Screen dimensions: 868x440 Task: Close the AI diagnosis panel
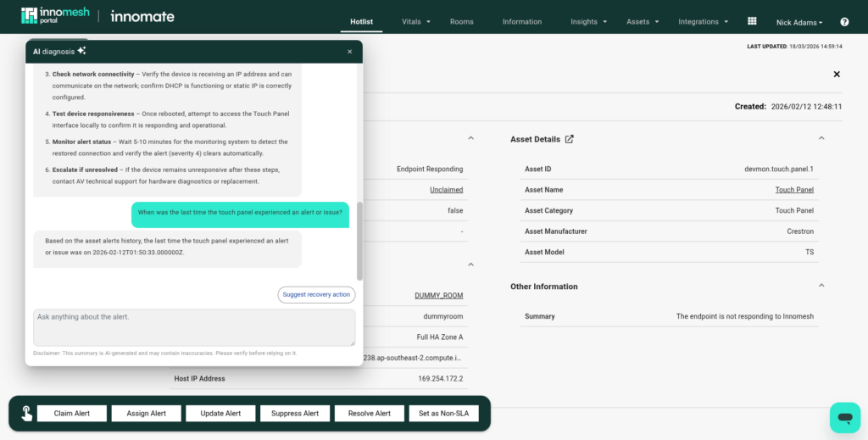click(349, 52)
